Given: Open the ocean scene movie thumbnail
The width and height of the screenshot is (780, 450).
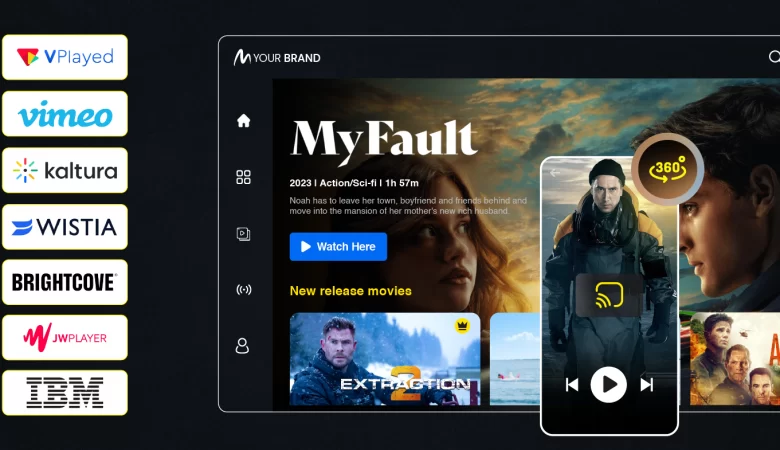Looking at the screenshot, I should point(515,359).
